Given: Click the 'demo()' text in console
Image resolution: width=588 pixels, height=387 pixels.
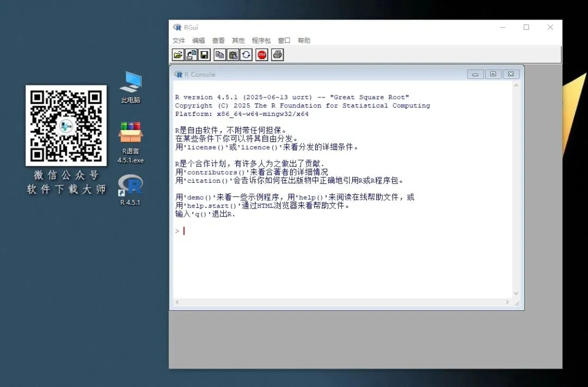Looking at the screenshot, I should 199,198.
